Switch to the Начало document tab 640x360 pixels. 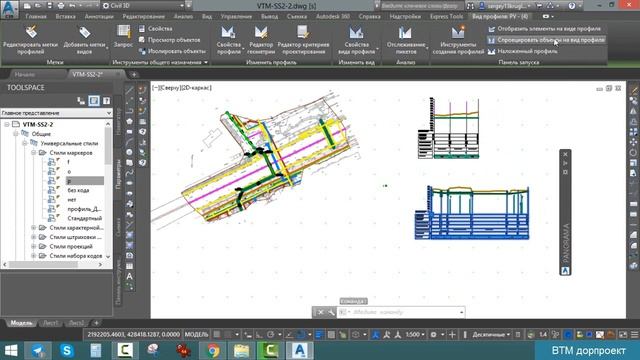[x=24, y=74]
